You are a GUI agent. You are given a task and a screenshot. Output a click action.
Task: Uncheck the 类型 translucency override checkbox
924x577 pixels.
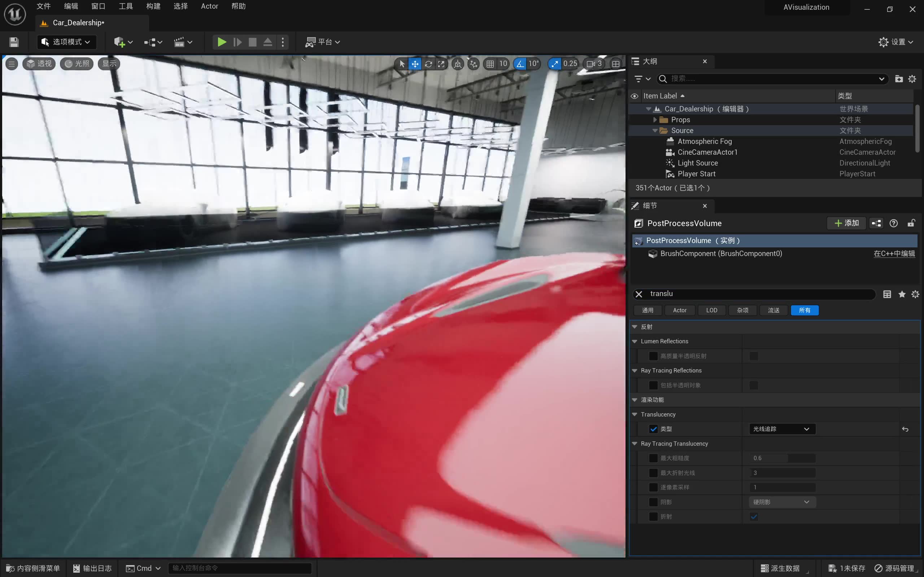coord(653,429)
